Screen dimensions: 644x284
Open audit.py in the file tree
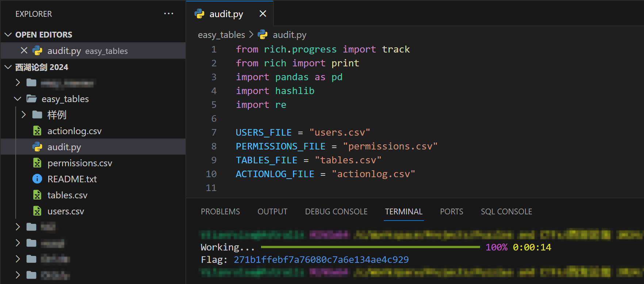click(x=64, y=147)
